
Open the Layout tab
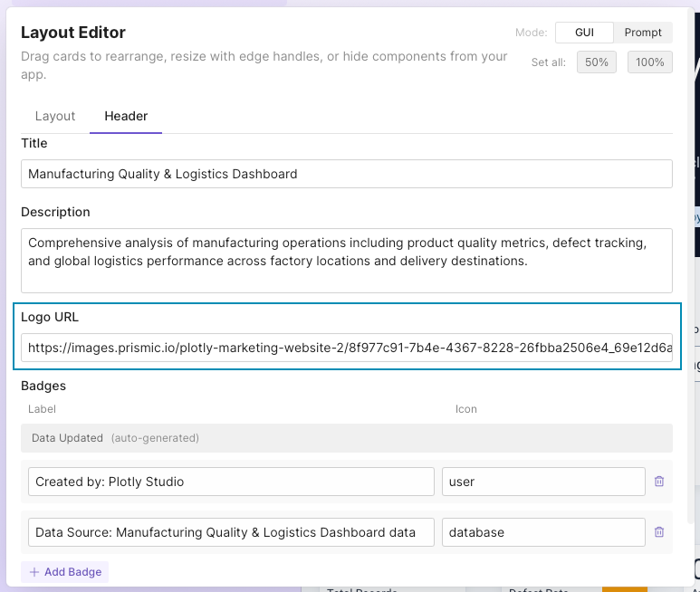[55, 116]
